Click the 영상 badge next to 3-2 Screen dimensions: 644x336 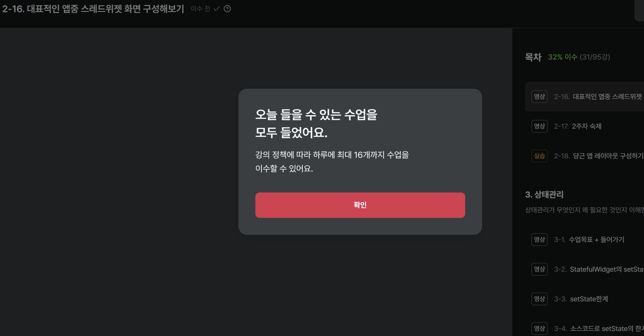pyautogui.click(x=539, y=269)
